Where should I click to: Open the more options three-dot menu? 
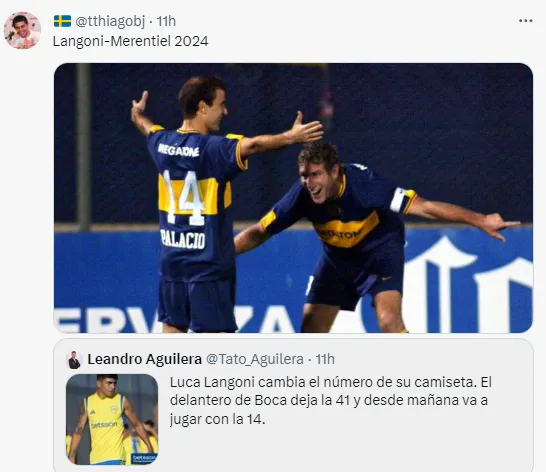(x=525, y=21)
